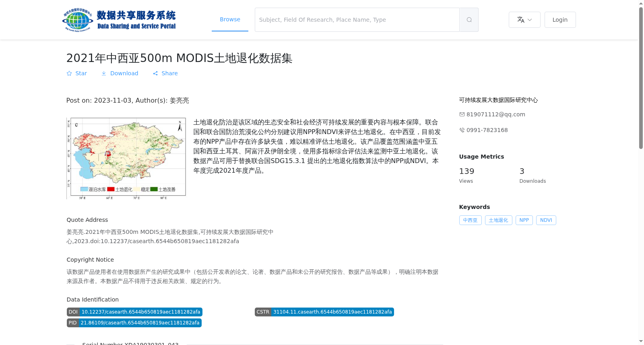
Task: Click the Quote Address heading
Action: point(87,220)
